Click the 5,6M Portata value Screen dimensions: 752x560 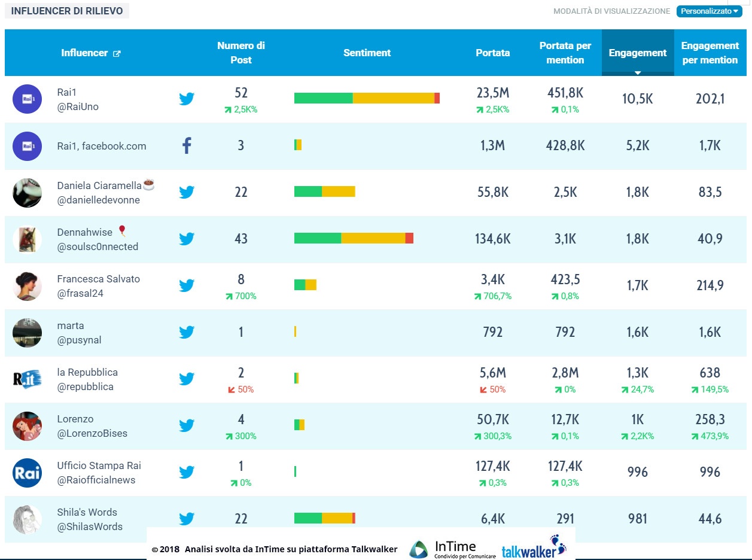point(493,373)
